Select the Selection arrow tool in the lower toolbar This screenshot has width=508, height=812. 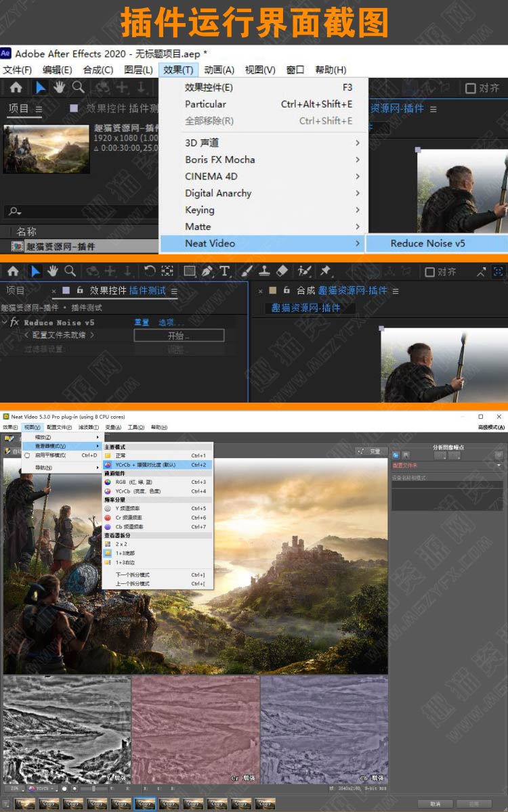(x=35, y=271)
